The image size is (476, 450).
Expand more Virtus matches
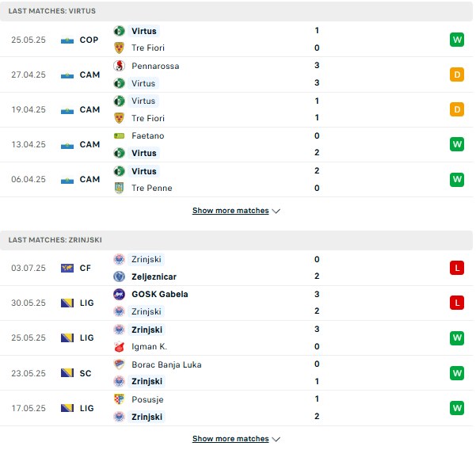pos(236,211)
